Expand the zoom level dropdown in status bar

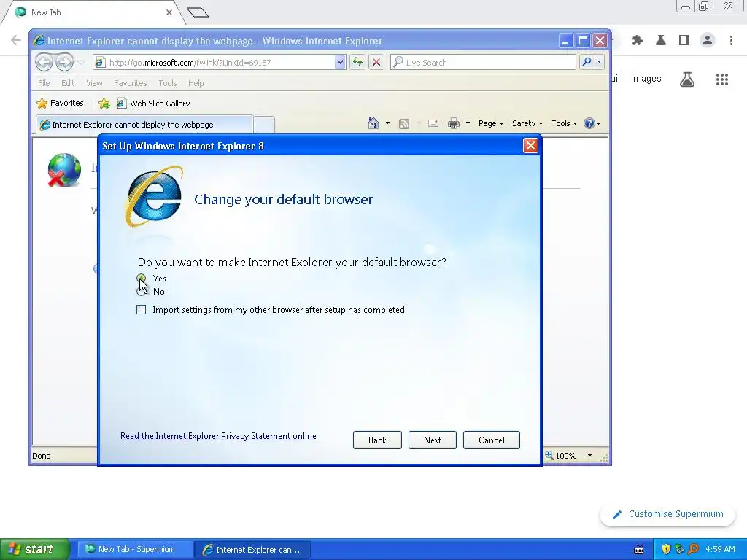589,456
